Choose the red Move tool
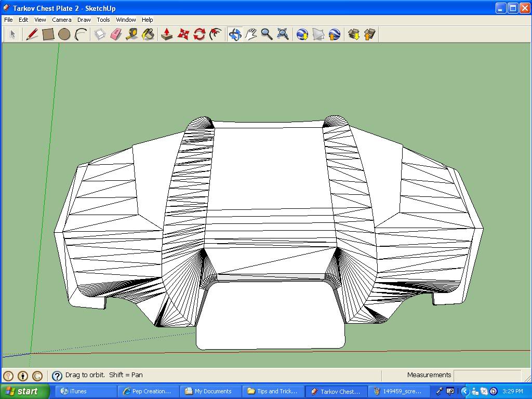532x399 pixels. coord(183,34)
